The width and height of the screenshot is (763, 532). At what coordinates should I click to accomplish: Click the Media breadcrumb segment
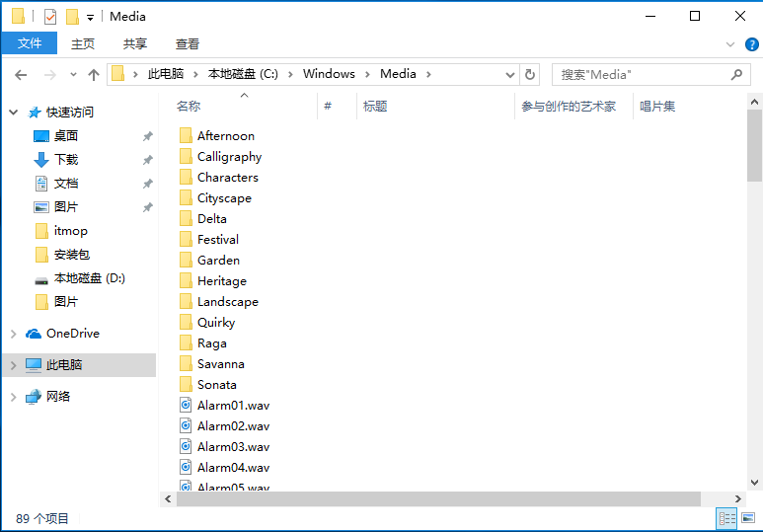398,74
